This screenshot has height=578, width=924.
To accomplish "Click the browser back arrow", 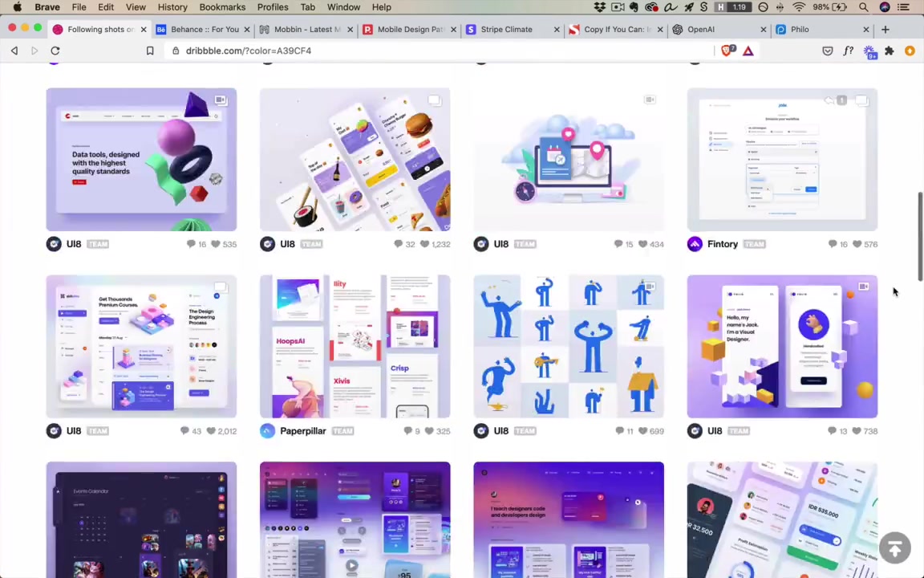I will pos(14,51).
